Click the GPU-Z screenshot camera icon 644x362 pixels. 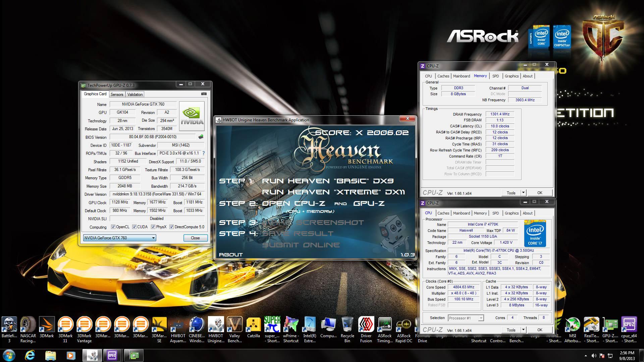tap(204, 94)
